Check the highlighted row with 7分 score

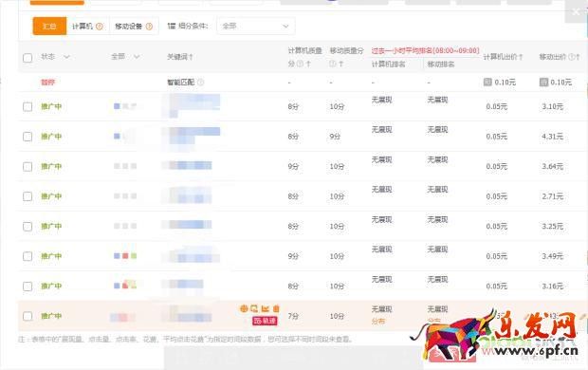[x=28, y=316]
